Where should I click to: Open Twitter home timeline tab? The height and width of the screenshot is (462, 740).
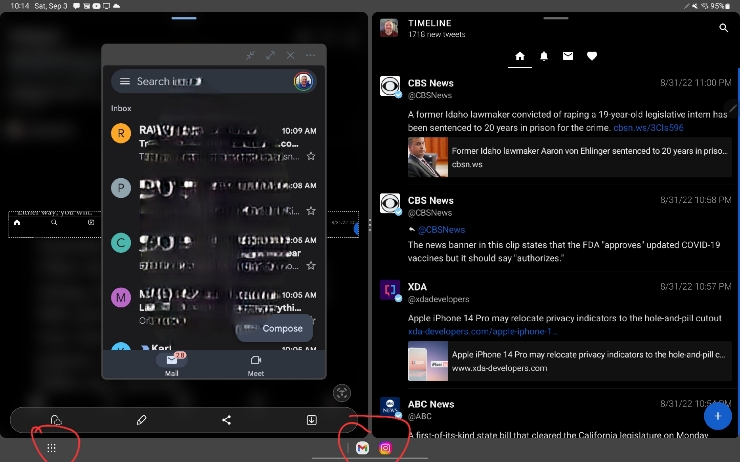click(520, 56)
